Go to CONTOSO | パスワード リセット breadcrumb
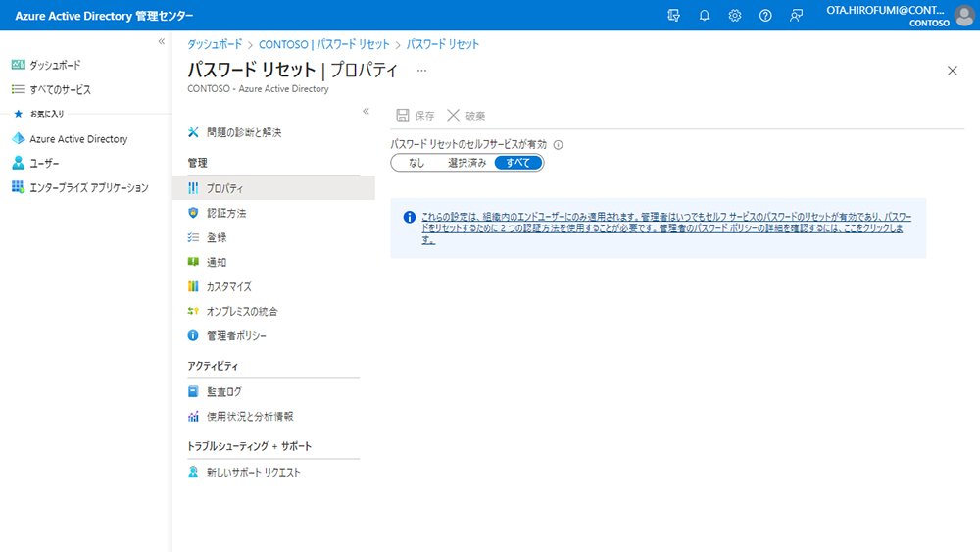 point(323,44)
